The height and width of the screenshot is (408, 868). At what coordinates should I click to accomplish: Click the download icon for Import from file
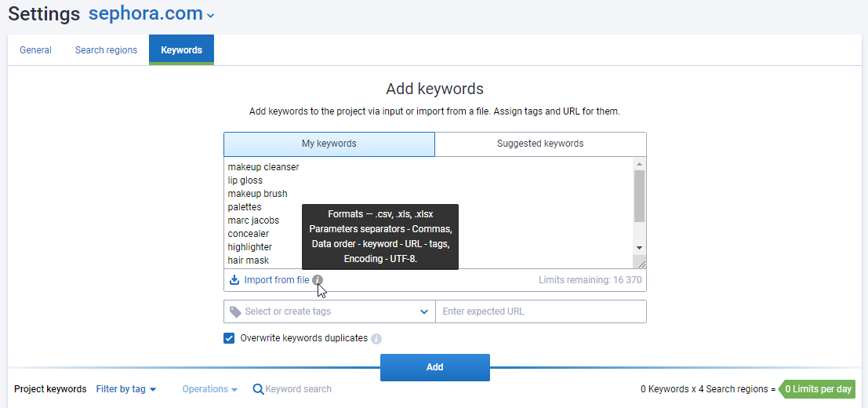(x=234, y=280)
